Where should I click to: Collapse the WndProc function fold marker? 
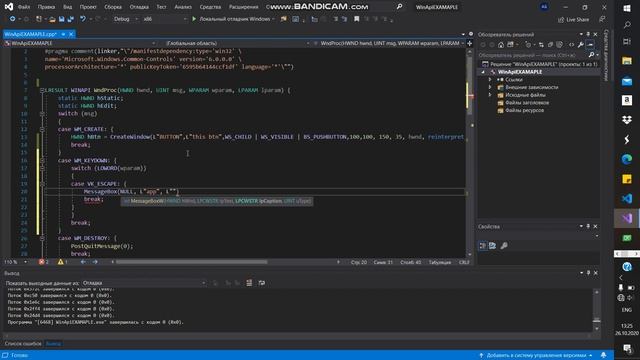(x=42, y=90)
